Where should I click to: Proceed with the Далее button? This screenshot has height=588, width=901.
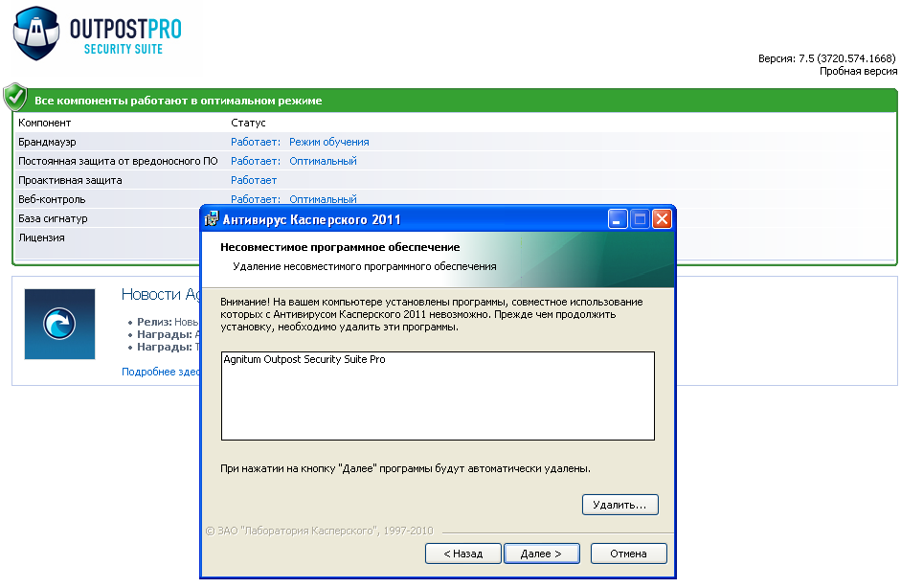(x=541, y=554)
